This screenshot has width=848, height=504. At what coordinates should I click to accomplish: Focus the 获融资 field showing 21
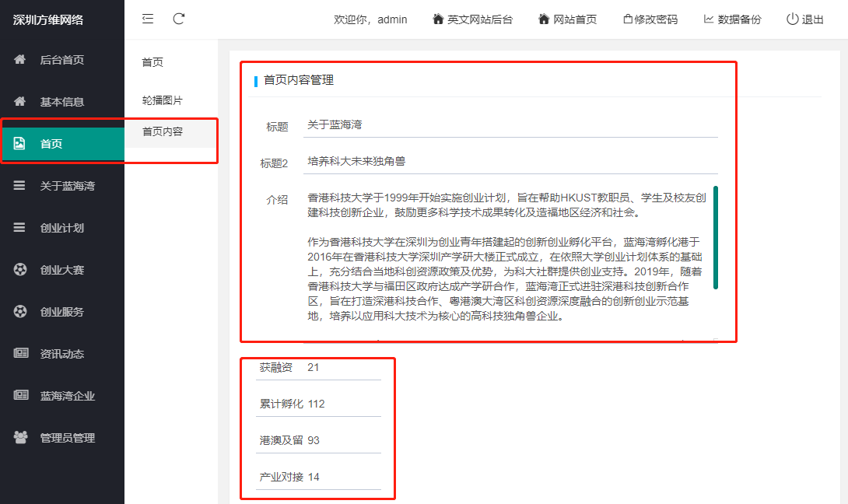tap(344, 368)
